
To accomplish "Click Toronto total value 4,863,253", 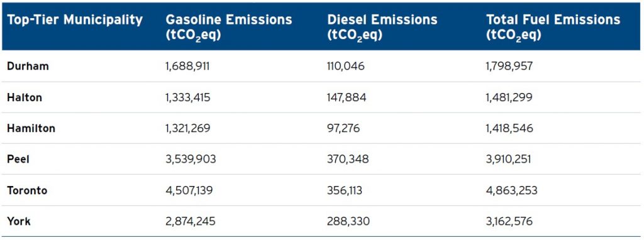I will (512, 190).
